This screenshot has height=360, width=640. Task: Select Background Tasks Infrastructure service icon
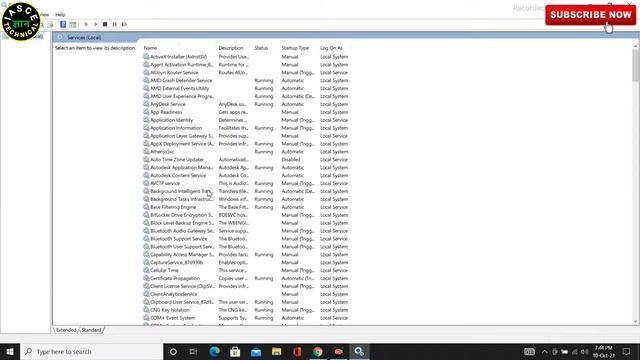point(146,199)
